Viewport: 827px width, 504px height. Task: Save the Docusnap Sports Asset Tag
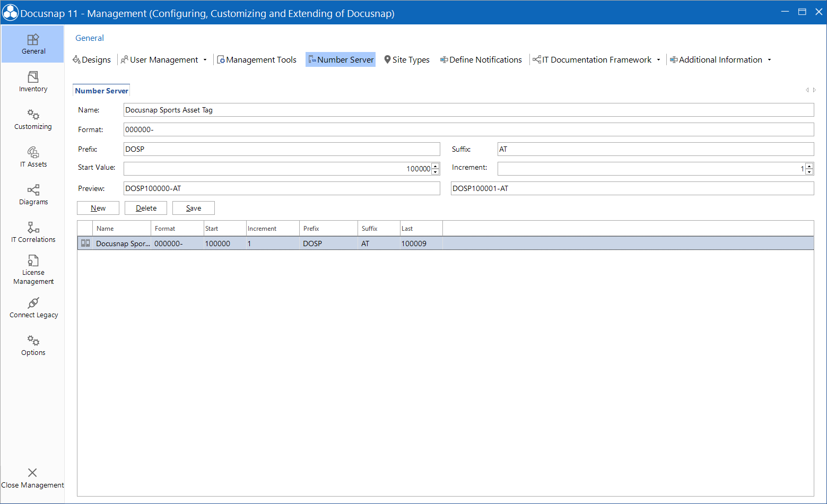(x=193, y=207)
